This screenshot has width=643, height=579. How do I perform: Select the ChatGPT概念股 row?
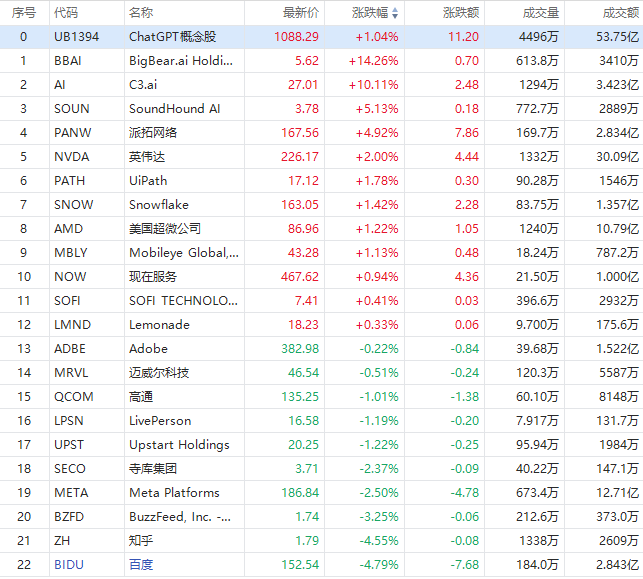pos(172,36)
